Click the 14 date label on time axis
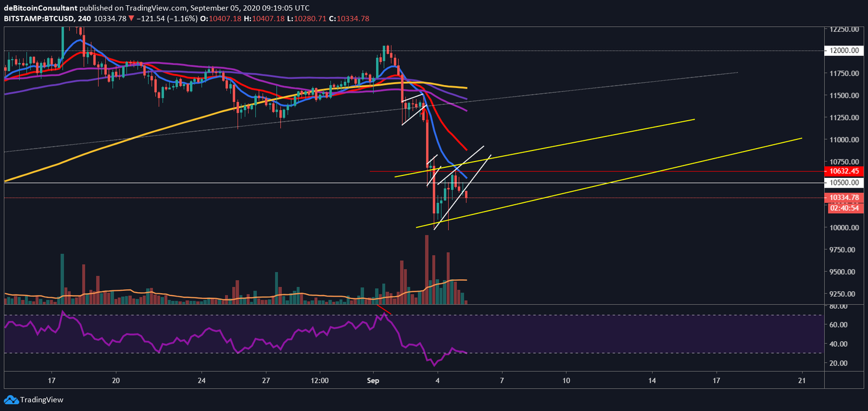 tap(652, 380)
